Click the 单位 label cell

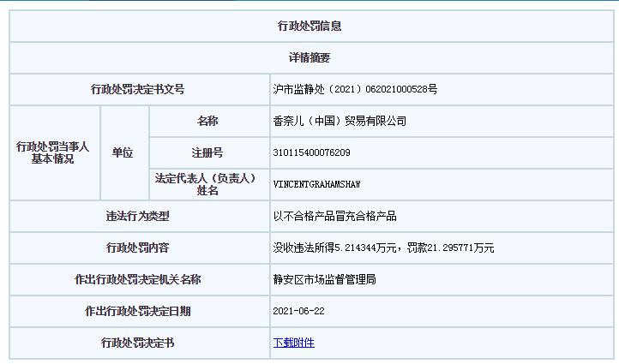click(x=123, y=152)
